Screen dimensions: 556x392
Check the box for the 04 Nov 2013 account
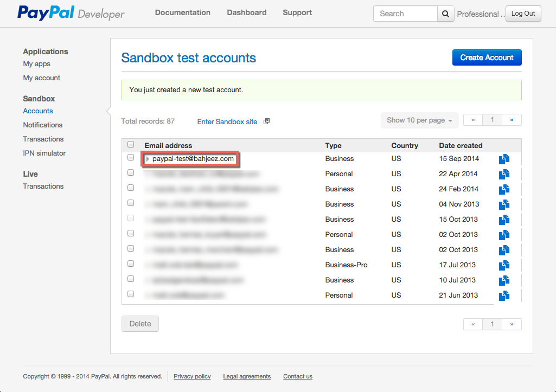click(131, 203)
